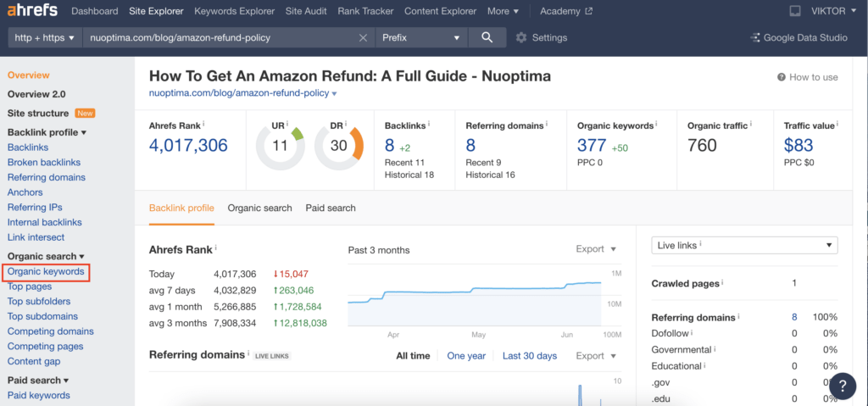Viewport: 868px width, 406px height.
Task: Open Overview 2.0 in the sidebar
Action: point(36,94)
